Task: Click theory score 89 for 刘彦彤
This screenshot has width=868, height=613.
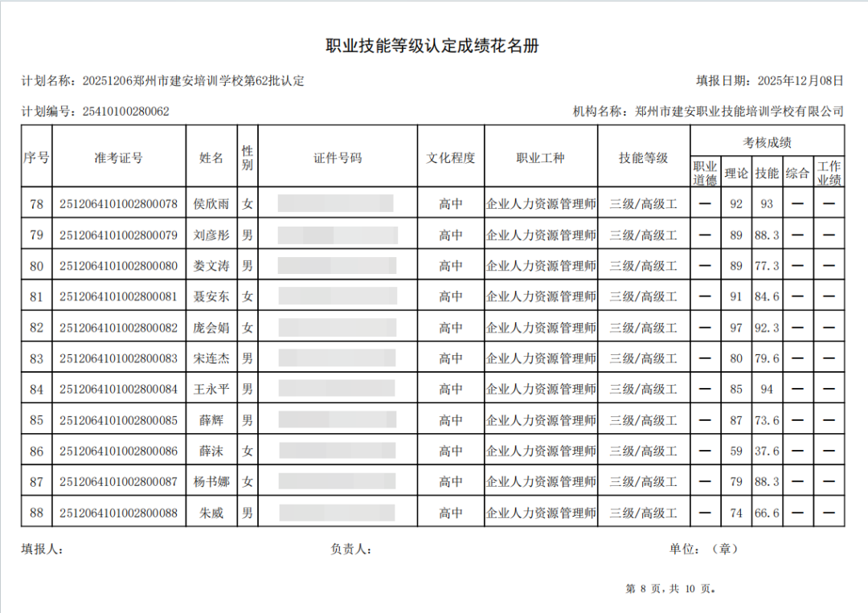Action: coord(736,235)
